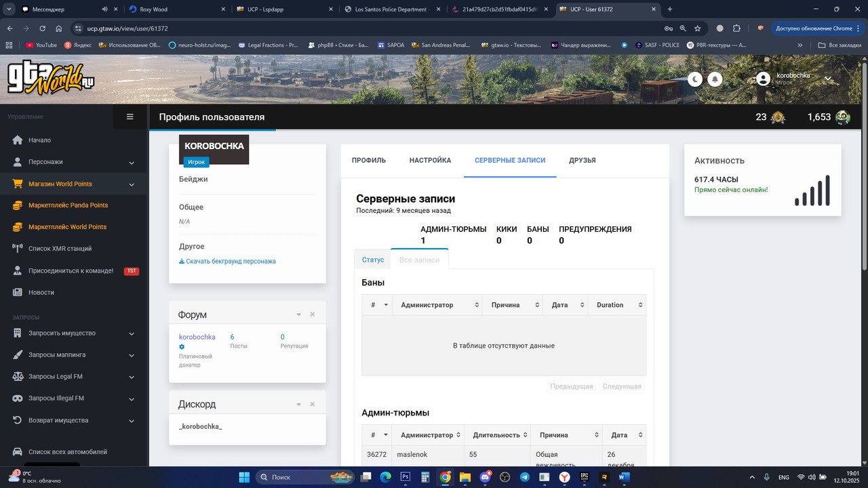Open Маркетплейс Panda Points
The width and height of the screenshot is (868, 488).
[x=68, y=205]
